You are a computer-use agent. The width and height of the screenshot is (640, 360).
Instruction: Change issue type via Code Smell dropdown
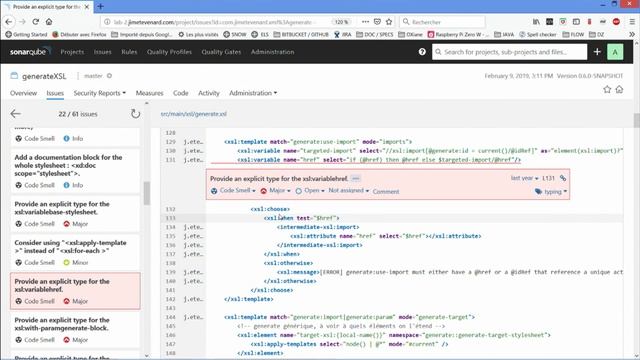coord(233,191)
